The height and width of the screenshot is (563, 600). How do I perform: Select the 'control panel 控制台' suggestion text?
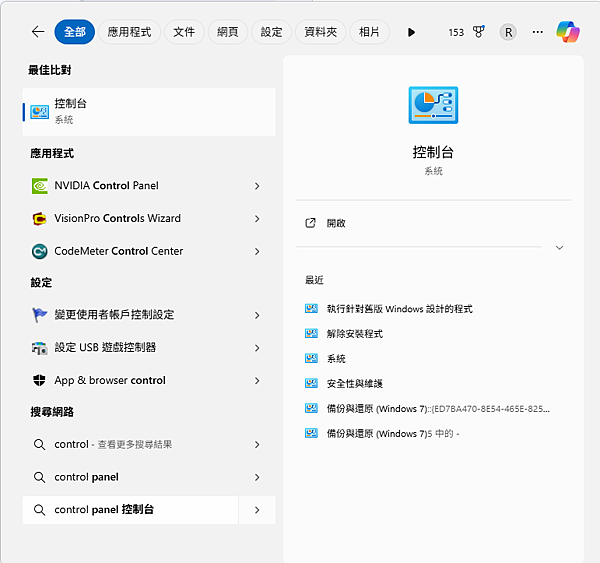[104, 509]
